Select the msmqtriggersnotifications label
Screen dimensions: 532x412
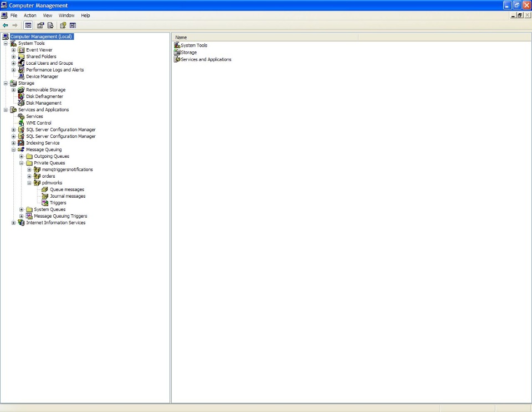pyautogui.click(x=67, y=169)
